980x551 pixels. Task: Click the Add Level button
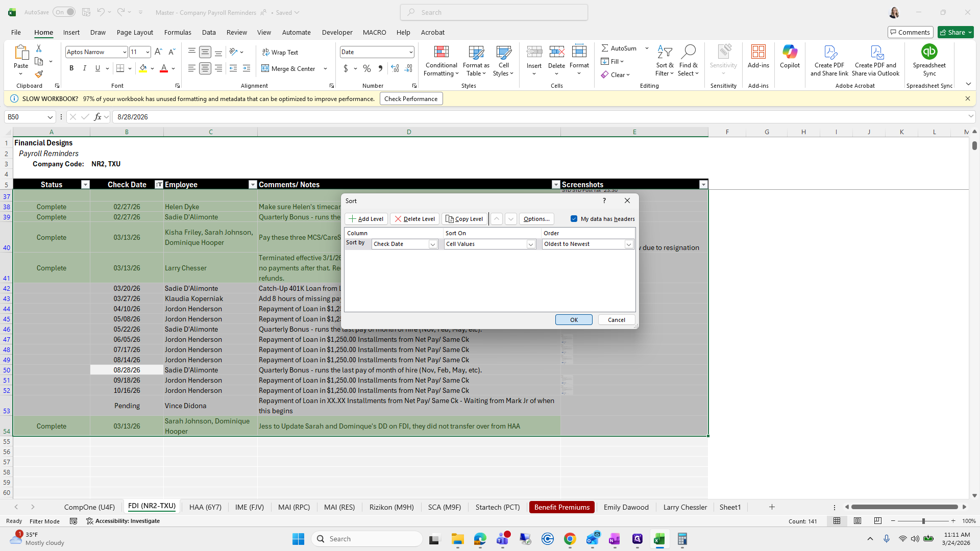point(366,219)
